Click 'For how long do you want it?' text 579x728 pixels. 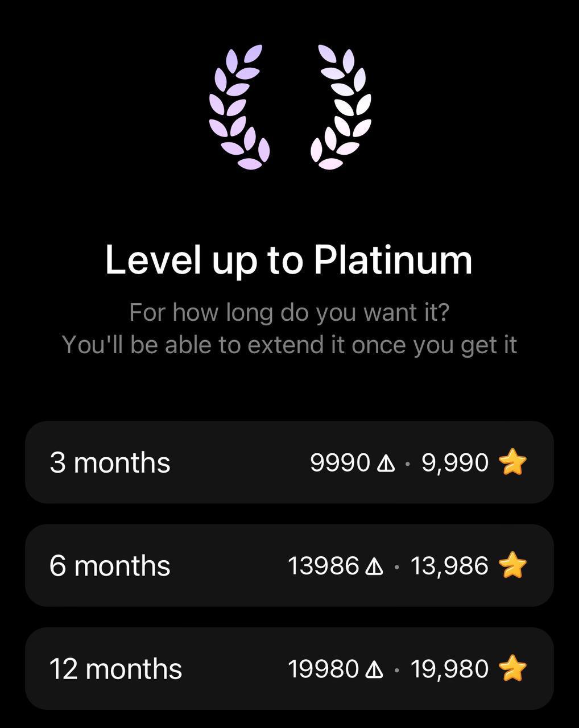click(x=289, y=312)
